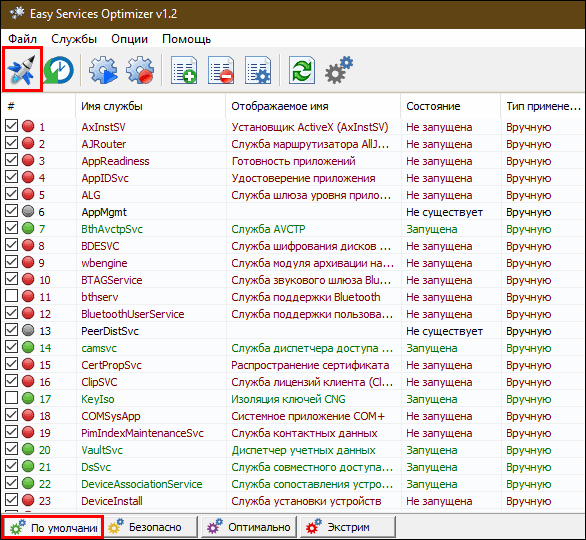Click the ClipSVC service name
This screenshot has height=540, width=586.
[x=99, y=382]
